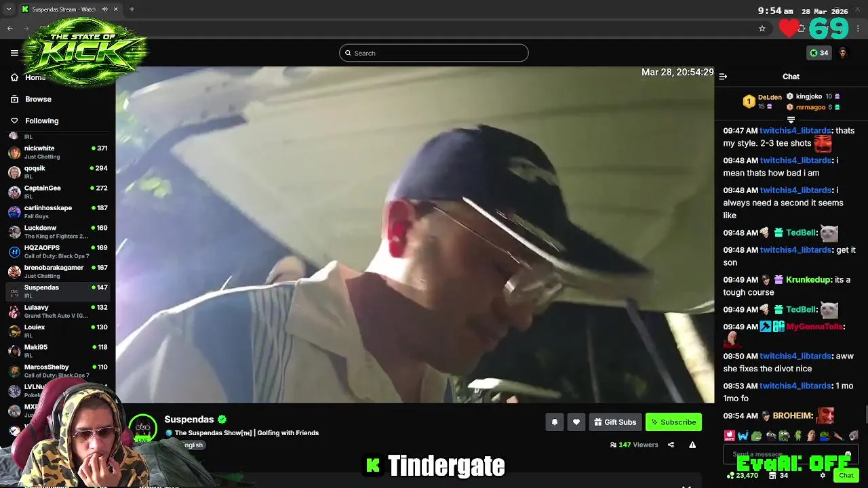This screenshot has height=488, width=868.
Task: Open chat settings gear icon
Action: 823,476
